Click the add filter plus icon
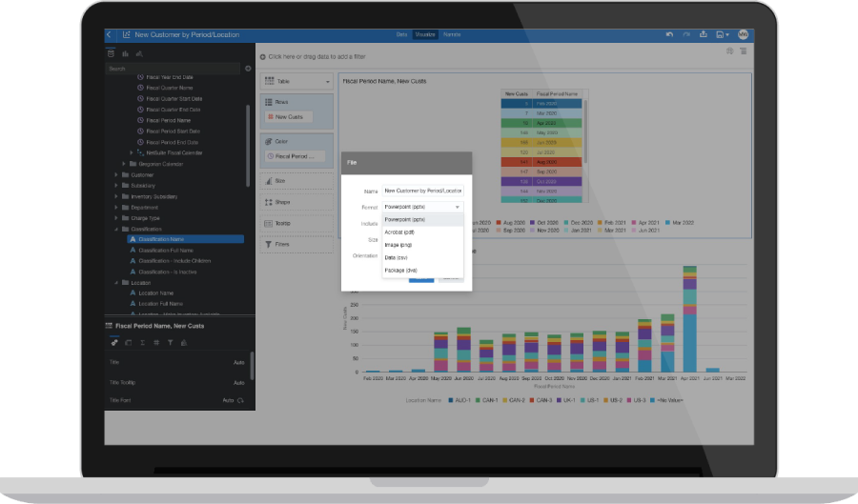 [263, 57]
